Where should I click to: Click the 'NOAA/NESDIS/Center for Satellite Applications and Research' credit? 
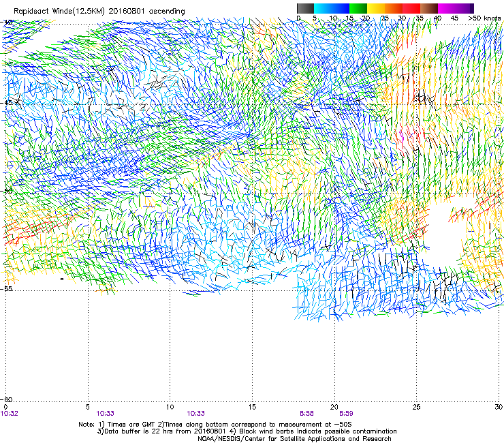(294, 439)
